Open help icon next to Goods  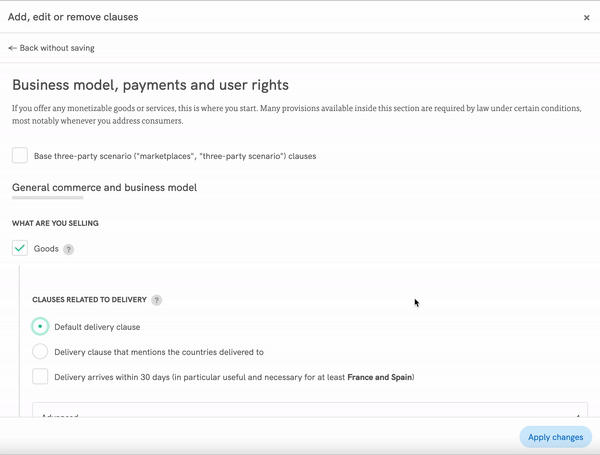[69, 249]
